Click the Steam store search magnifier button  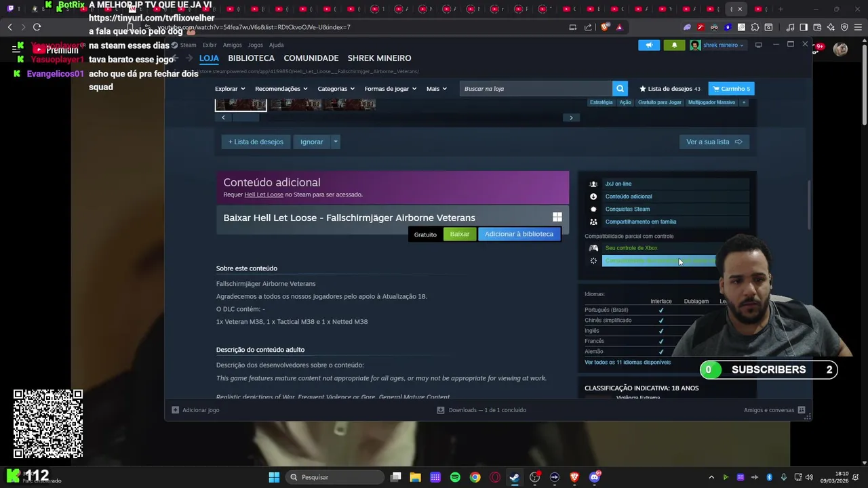coord(620,89)
